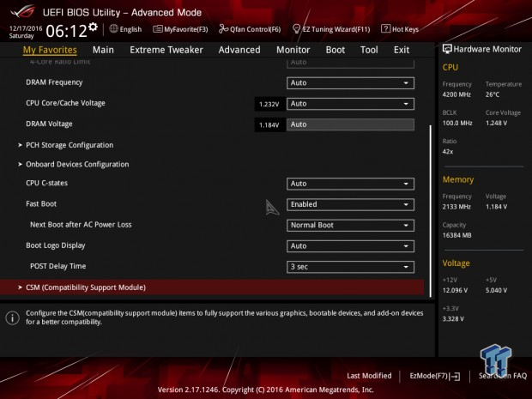Click the Hardware Monitor screen icon
Screen dimensions: 532x399
click(x=447, y=49)
